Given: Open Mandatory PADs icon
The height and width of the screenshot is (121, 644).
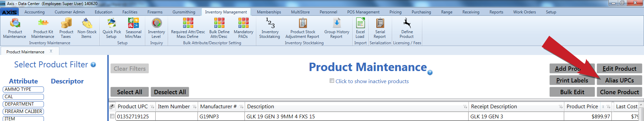Looking at the screenshot, I should coord(244,28).
